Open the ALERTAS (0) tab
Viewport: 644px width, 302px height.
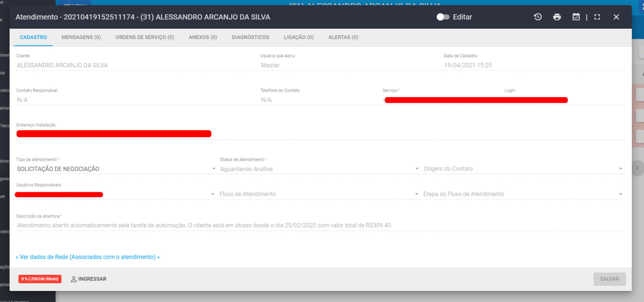coord(343,37)
